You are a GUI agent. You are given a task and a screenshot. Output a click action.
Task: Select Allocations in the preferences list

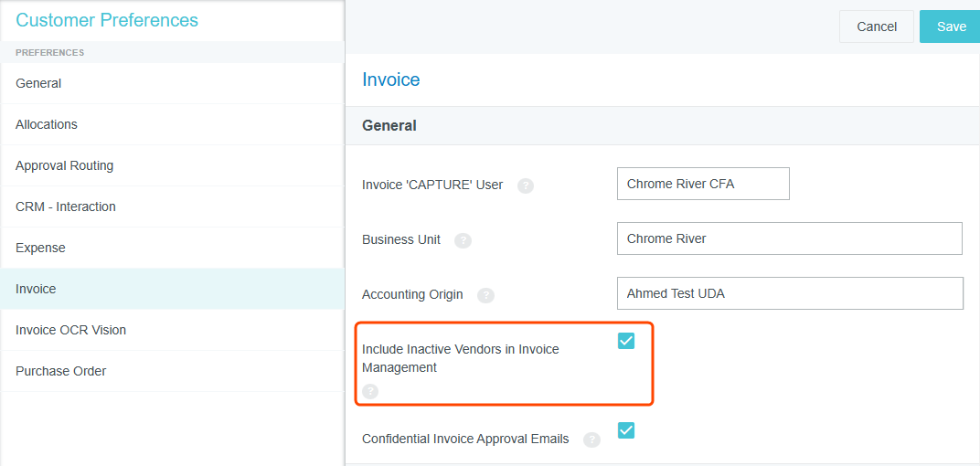pyautogui.click(x=47, y=124)
